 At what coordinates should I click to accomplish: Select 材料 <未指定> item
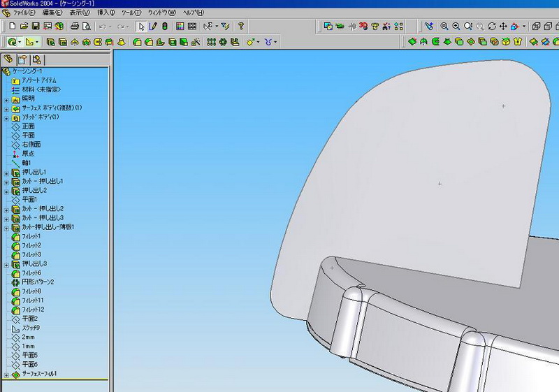[x=41, y=89]
